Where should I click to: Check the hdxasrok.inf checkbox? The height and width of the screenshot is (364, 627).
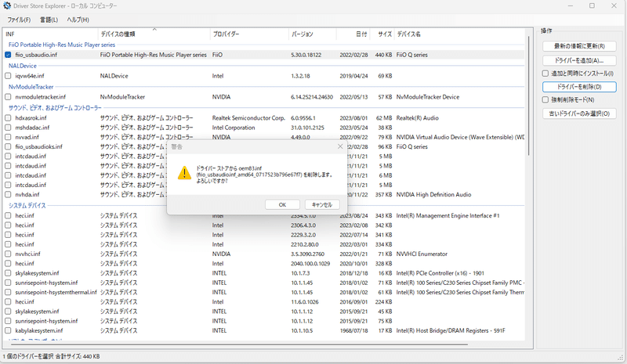click(x=8, y=118)
